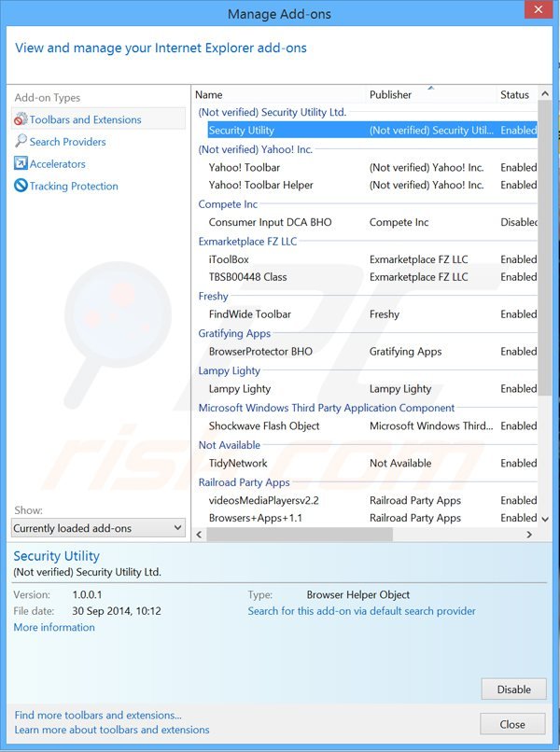Click the Tracking Protection icon
The height and width of the screenshot is (752, 560).
pos(21,187)
